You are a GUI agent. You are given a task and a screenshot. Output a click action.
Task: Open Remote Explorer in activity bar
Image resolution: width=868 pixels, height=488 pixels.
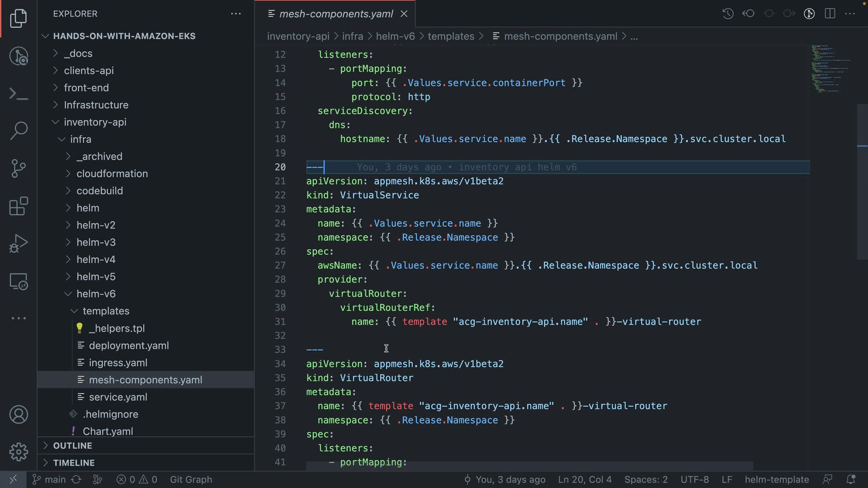[x=19, y=282]
